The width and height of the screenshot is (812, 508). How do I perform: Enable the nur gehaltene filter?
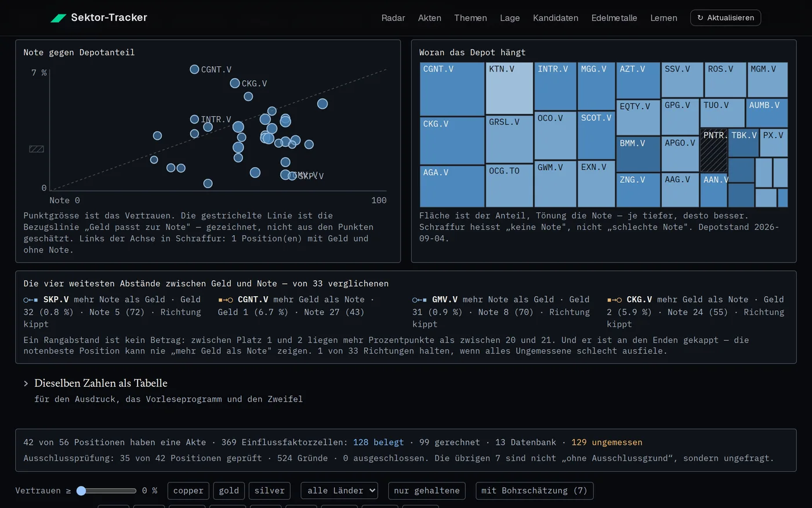[427, 491]
